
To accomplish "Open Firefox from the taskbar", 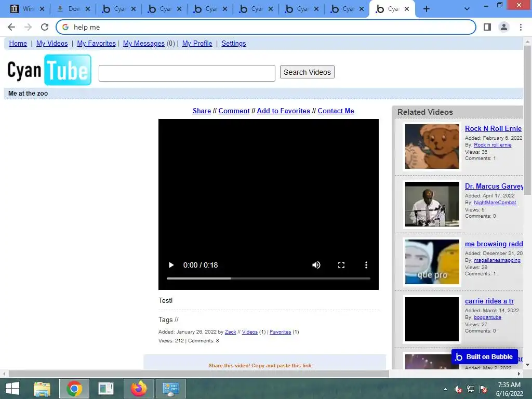I will (139, 389).
